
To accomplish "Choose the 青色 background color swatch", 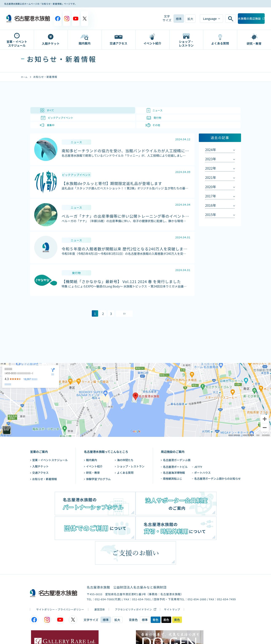I will 155,620.
